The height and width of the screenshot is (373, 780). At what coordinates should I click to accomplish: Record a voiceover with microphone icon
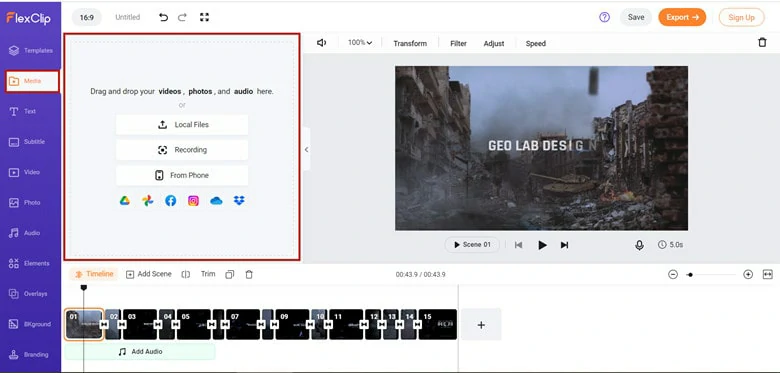[x=640, y=245]
